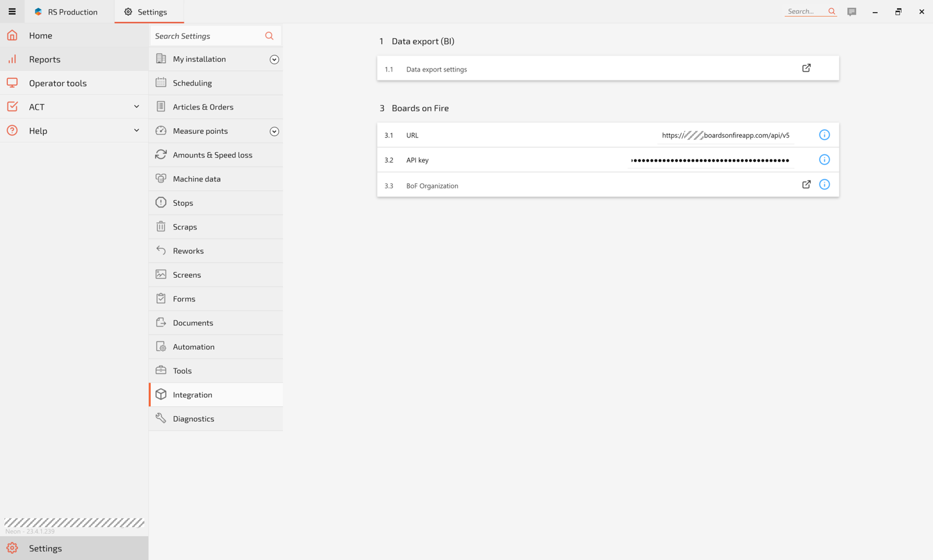Open the chat messages icon in title bar
This screenshot has height=560, width=933.
pos(851,11)
